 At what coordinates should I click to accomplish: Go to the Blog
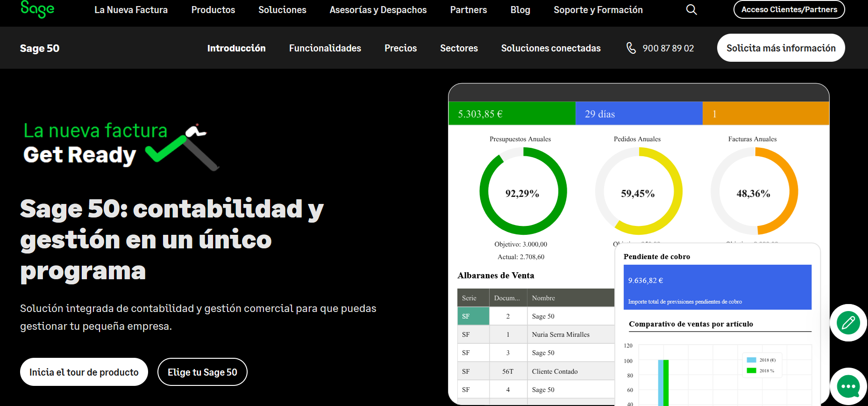pyautogui.click(x=520, y=10)
